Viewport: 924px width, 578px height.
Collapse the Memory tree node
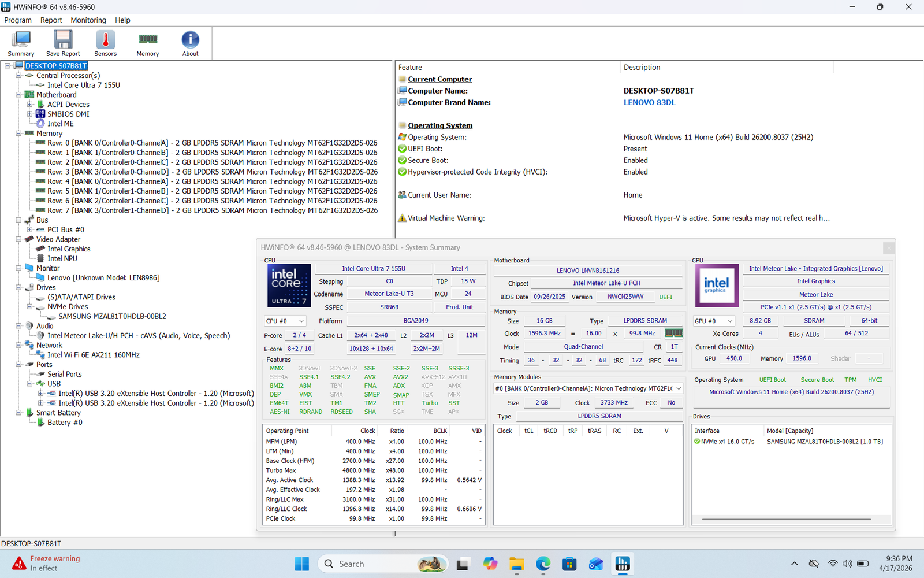coord(18,134)
